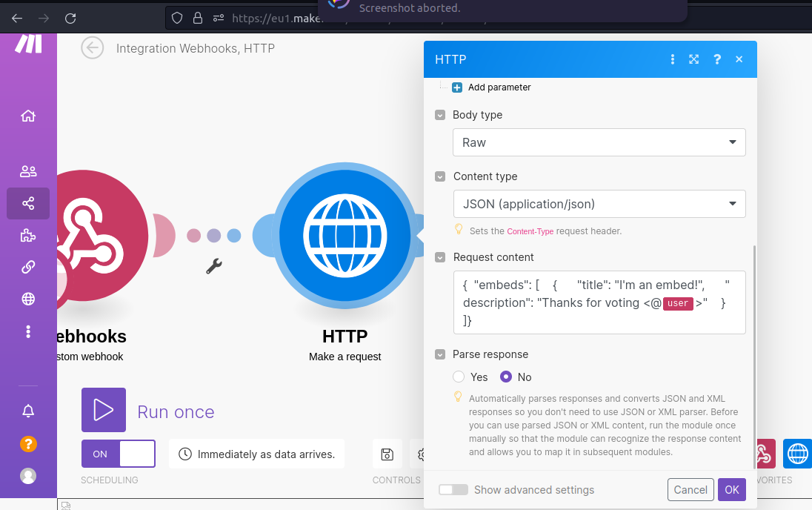Select the Scenarios share icon in sidebar
Image resolution: width=812 pixels, height=510 pixels.
28,203
